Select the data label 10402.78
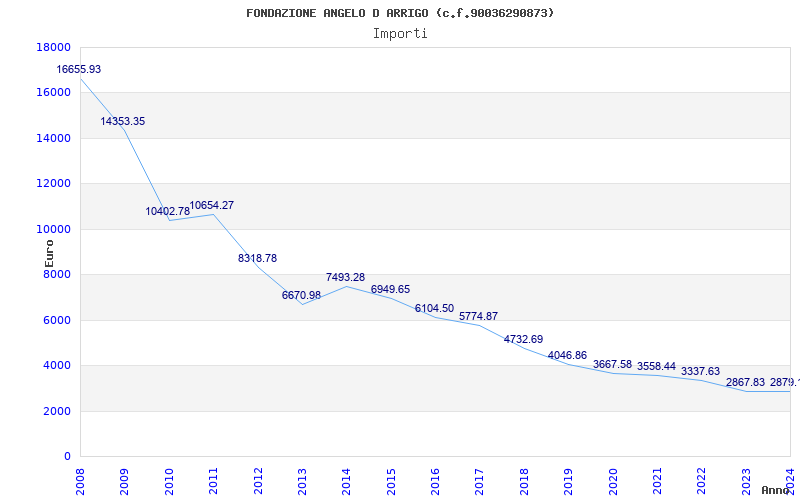 coord(167,211)
